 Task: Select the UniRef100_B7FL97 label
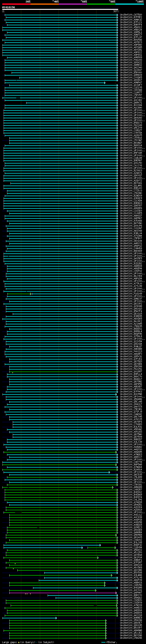pyautogui.click(x=131, y=37)
